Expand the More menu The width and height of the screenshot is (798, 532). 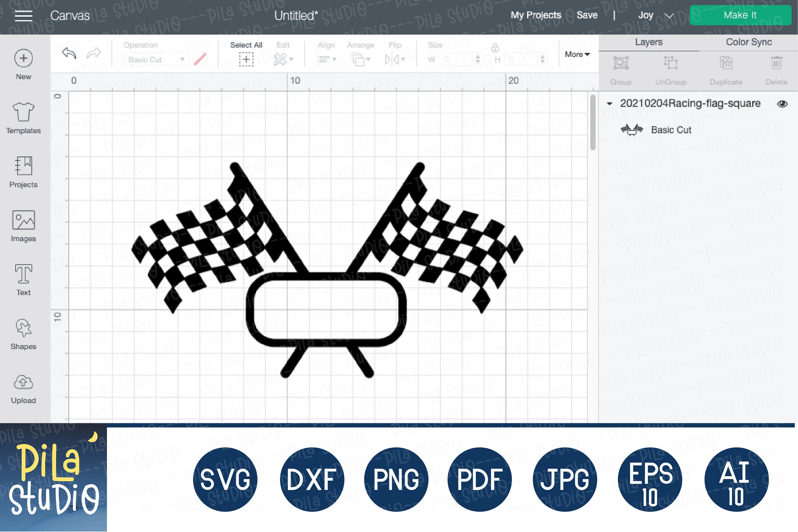(577, 54)
